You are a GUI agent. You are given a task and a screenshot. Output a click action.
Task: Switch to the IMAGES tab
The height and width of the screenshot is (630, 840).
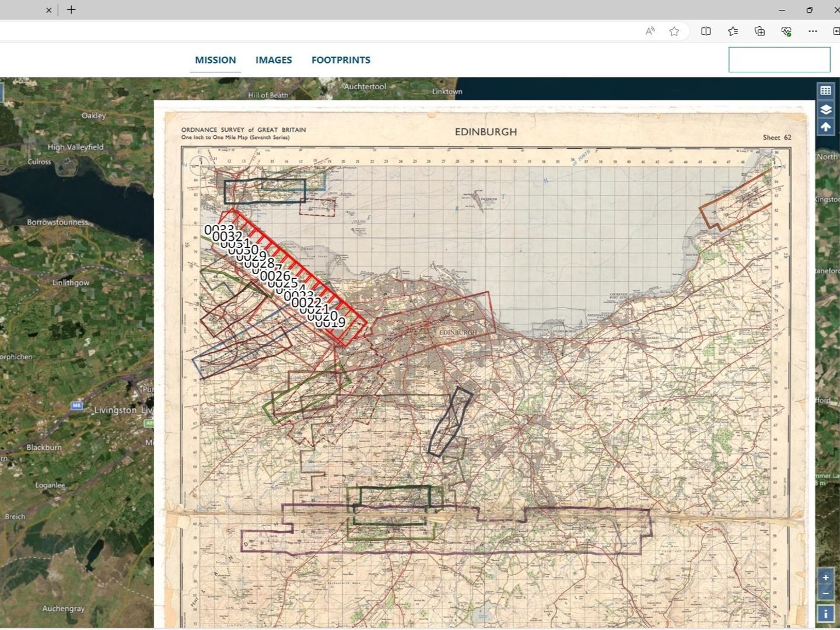274,60
